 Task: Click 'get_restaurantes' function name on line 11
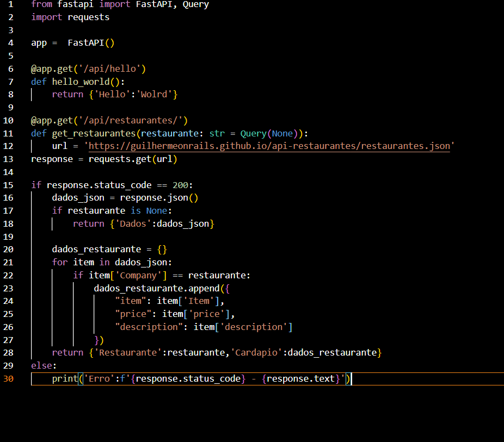coord(94,134)
